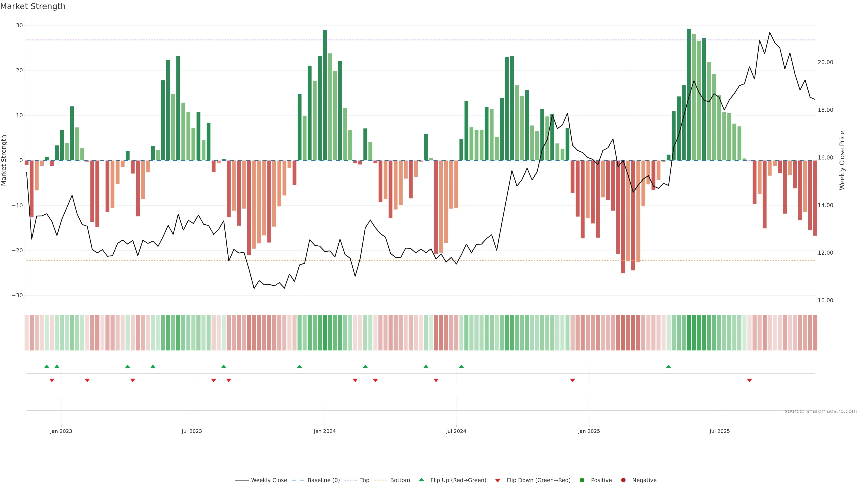The width and height of the screenshot is (868, 488).
Task: Click the Market Strength chart title
Action: [x=33, y=6]
